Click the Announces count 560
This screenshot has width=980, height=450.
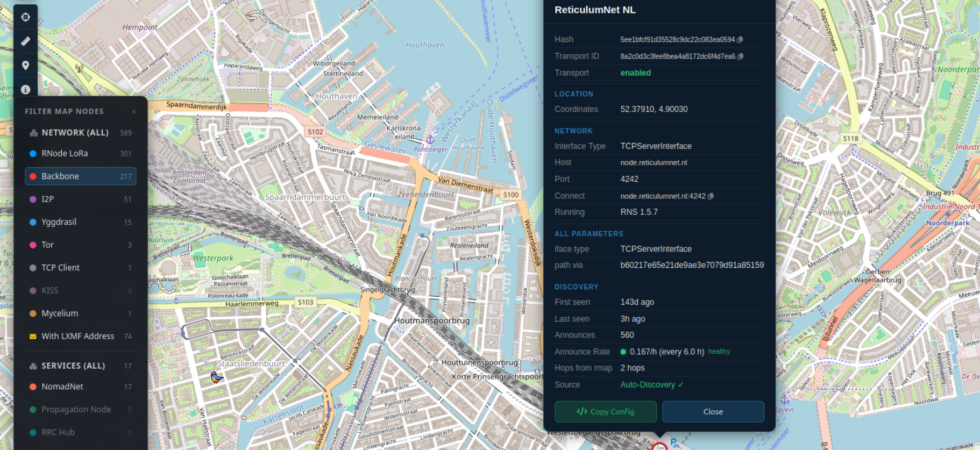coord(627,336)
